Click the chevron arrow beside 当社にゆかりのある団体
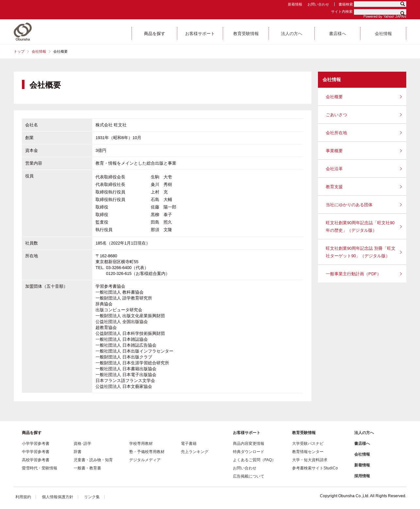Screen dimensions: 420x509 click(401, 205)
